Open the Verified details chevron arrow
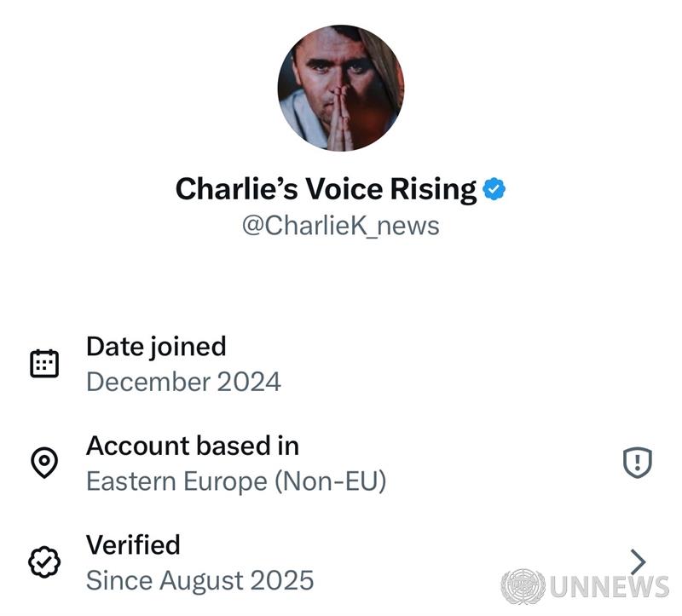 (638, 561)
